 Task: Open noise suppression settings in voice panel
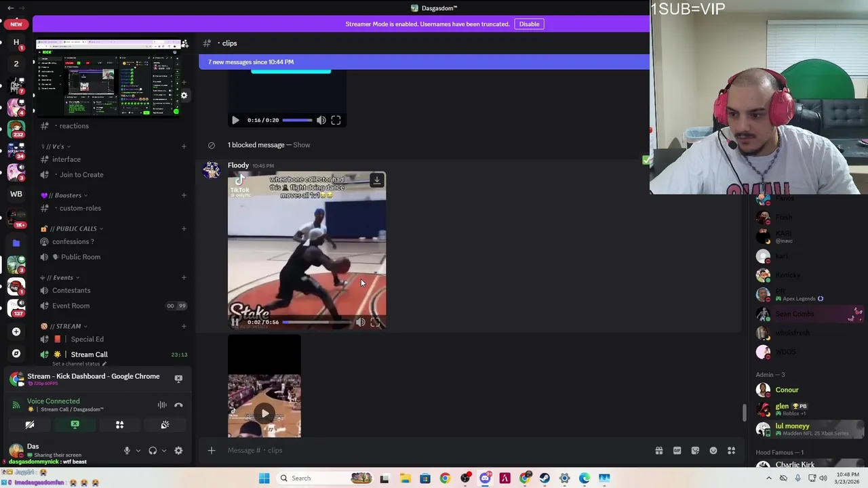click(x=162, y=405)
